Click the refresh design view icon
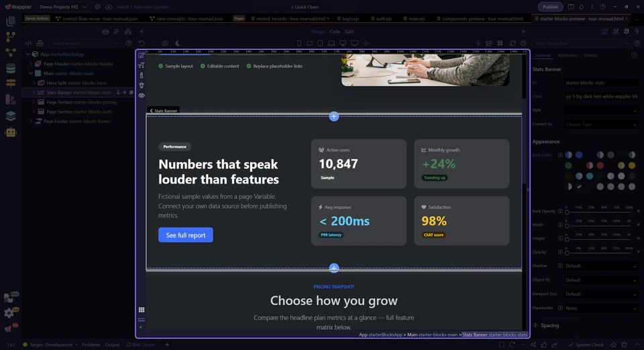Viewport: 644px width, 350px height. point(513,43)
